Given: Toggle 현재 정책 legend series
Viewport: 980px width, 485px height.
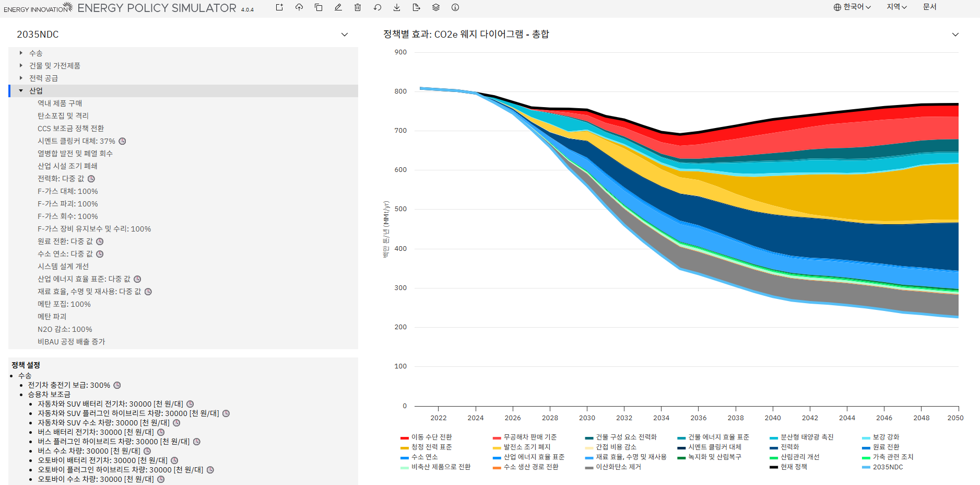Looking at the screenshot, I should click(793, 467).
